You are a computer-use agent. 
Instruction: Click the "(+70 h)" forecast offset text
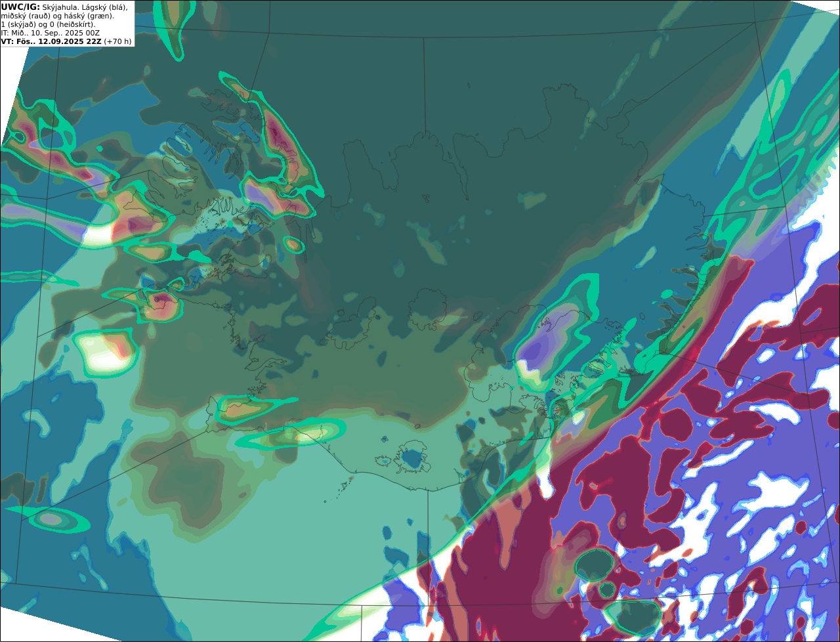pos(117,41)
